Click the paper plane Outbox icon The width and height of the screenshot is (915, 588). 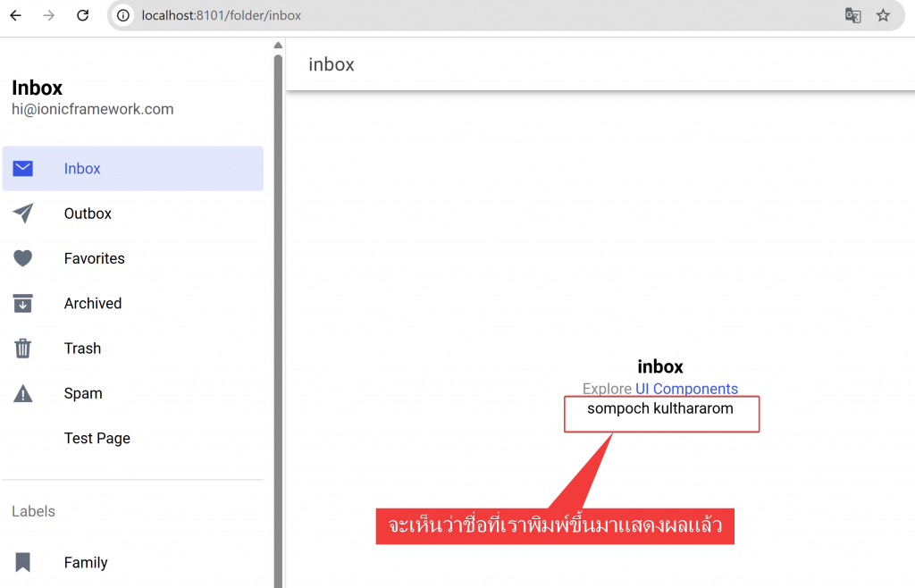[x=23, y=214]
